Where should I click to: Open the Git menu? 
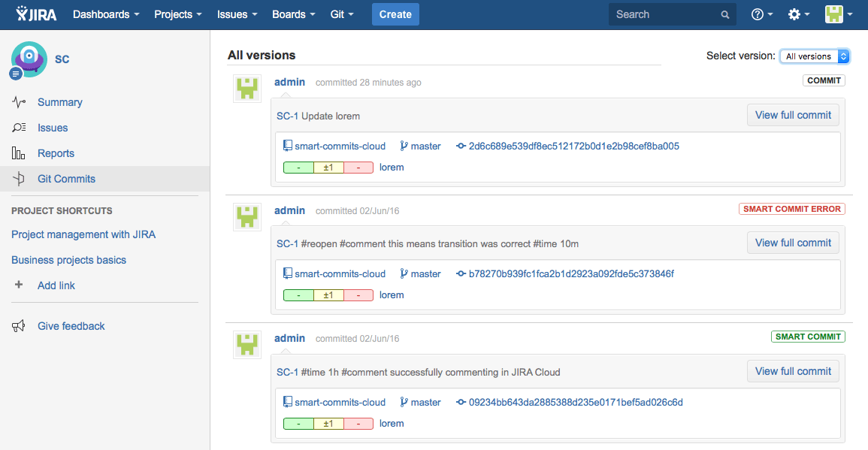point(341,14)
